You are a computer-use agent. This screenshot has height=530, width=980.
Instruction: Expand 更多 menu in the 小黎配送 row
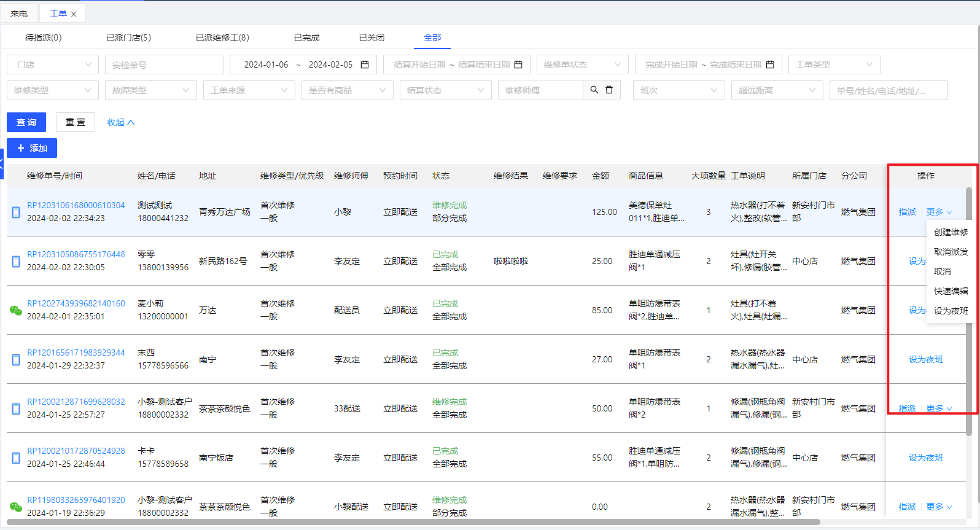click(x=939, y=507)
